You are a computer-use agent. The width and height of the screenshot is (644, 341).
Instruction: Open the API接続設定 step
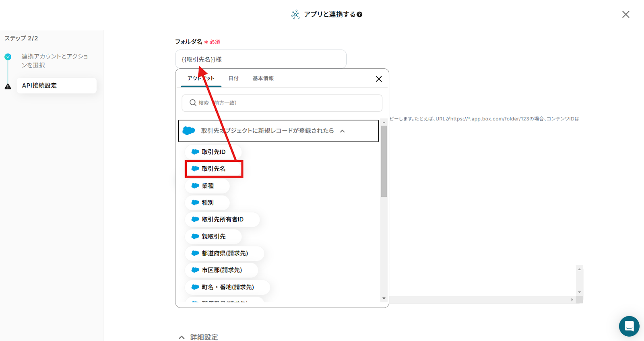tap(57, 86)
